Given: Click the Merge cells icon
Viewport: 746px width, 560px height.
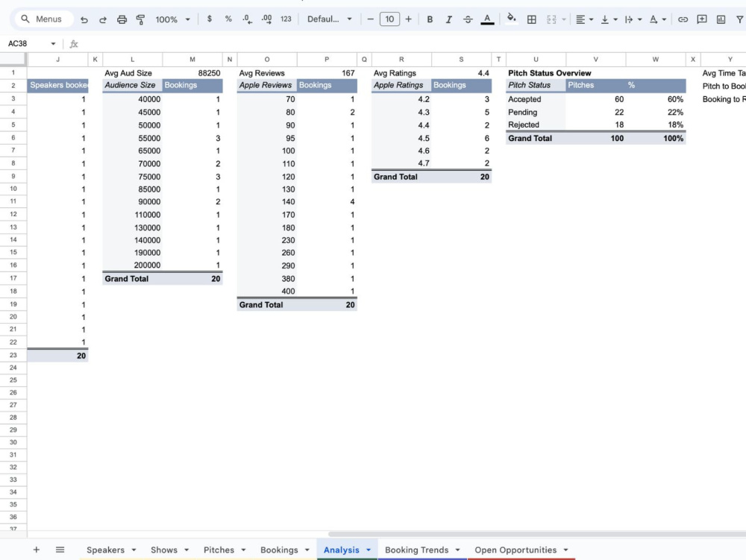Looking at the screenshot, I should [551, 19].
